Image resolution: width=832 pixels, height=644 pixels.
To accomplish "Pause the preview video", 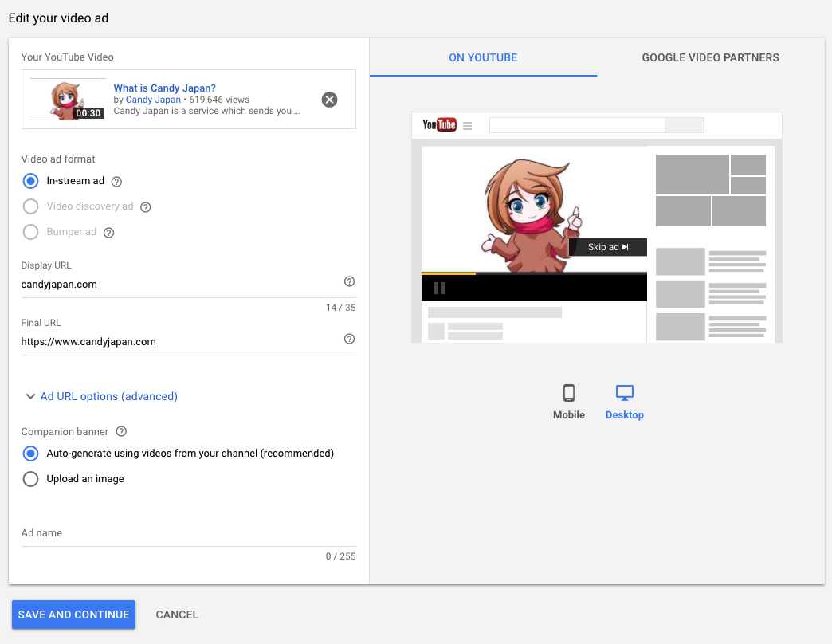I will 439,288.
